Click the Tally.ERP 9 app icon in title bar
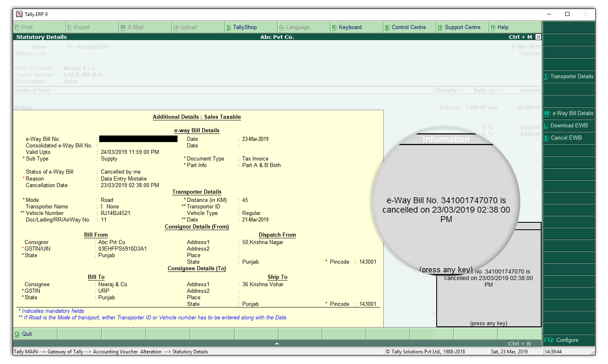 click(x=19, y=14)
